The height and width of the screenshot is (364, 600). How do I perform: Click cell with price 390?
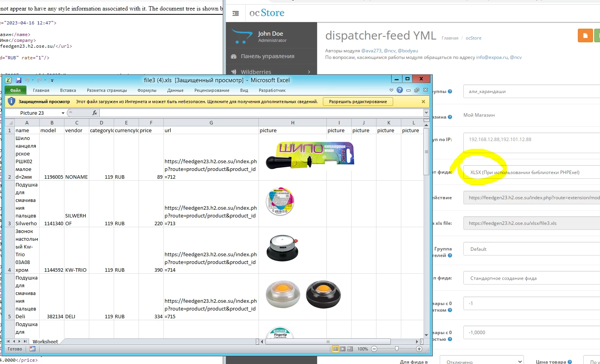pyautogui.click(x=151, y=250)
